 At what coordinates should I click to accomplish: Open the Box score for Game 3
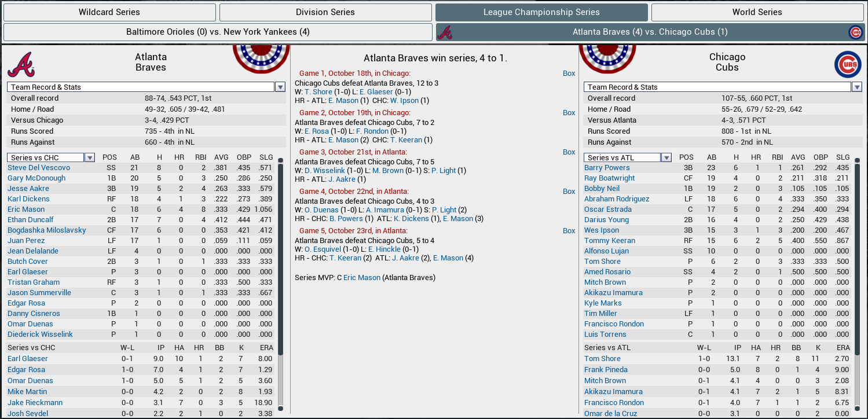[x=569, y=152]
